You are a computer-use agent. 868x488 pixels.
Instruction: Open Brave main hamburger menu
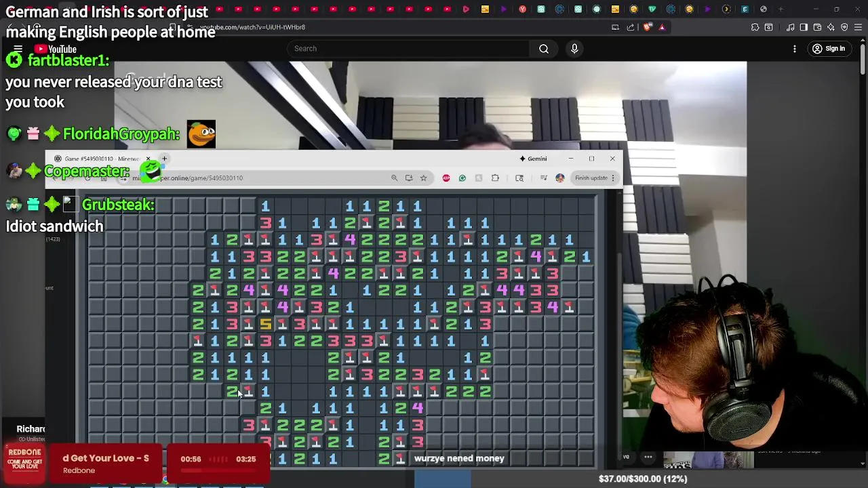click(x=858, y=27)
